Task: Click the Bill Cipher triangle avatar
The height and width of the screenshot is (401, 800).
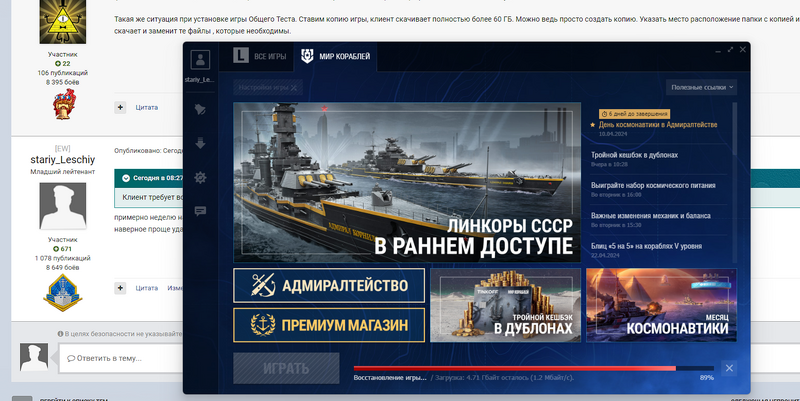Action: tap(62, 21)
